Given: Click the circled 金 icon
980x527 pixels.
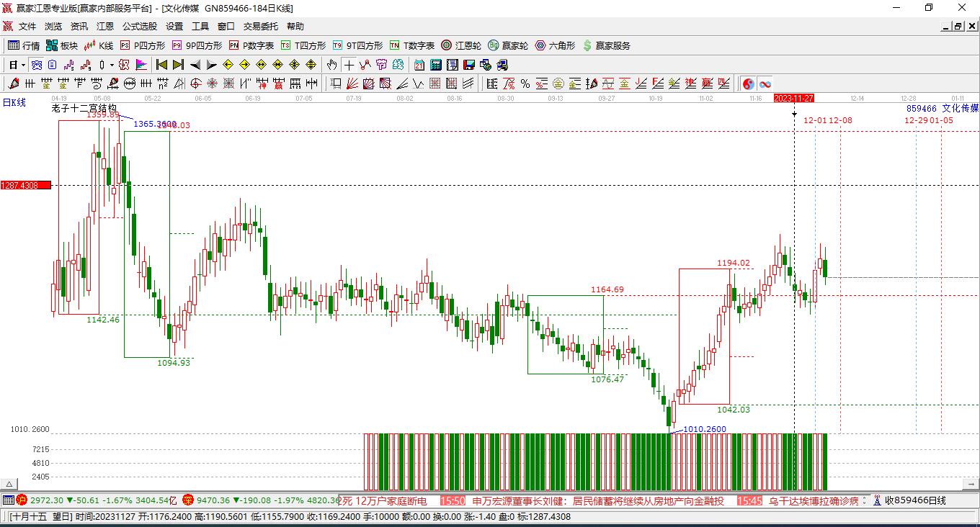Looking at the screenshot, I should tap(558, 84).
